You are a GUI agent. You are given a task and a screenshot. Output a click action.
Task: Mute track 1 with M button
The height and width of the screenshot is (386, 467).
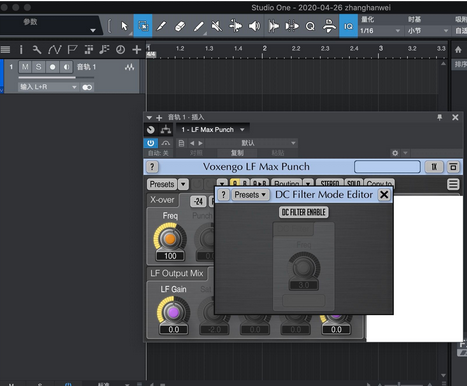tap(25, 67)
